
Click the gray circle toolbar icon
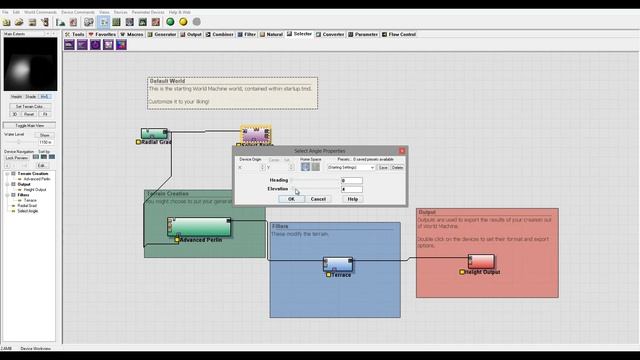197,22
